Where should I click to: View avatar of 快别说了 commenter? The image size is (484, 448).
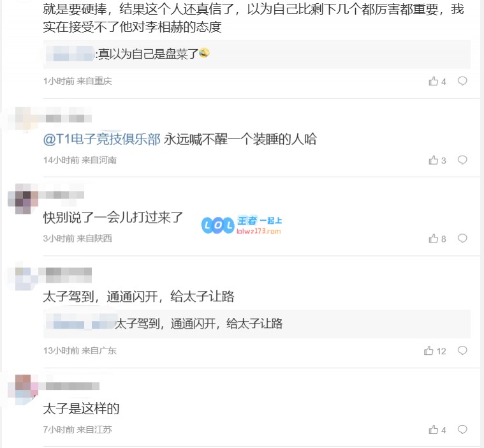pyautogui.click(x=23, y=198)
